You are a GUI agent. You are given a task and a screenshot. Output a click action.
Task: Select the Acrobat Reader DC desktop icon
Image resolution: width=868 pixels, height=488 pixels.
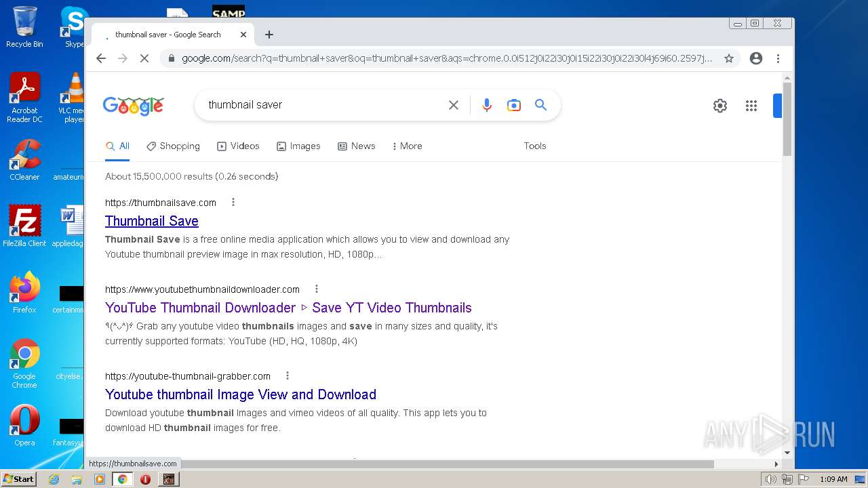click(24, 98)
